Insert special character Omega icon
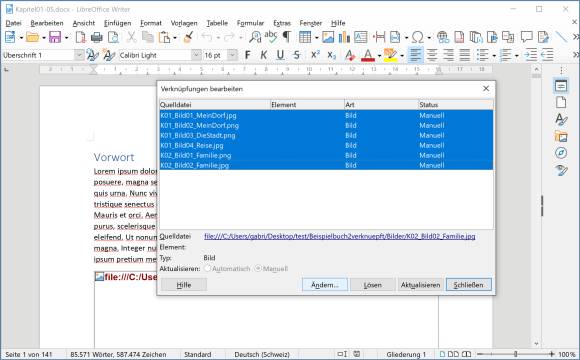Image resolution: width=580 pixels, height=360 pixels. point(418,37)
